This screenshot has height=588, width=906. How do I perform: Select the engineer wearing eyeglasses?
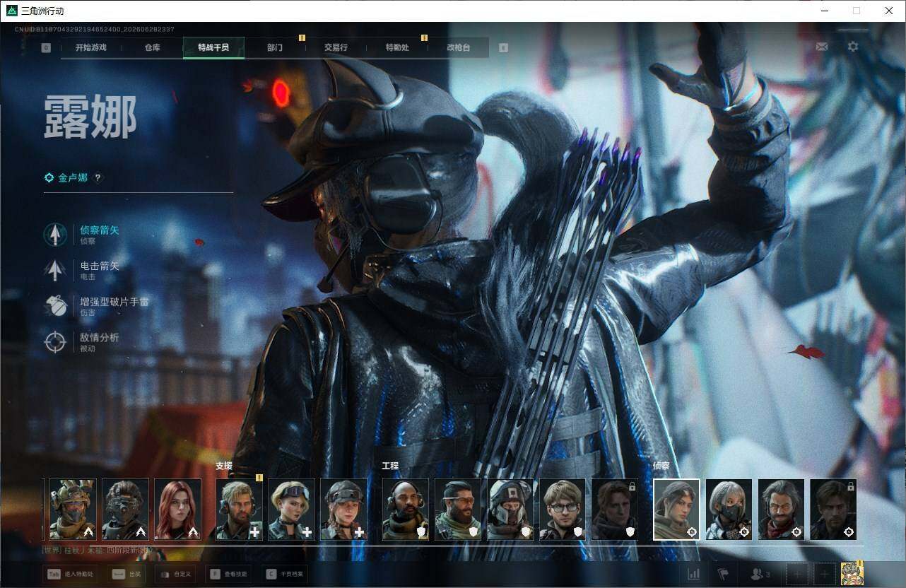[x=563, y=510]
